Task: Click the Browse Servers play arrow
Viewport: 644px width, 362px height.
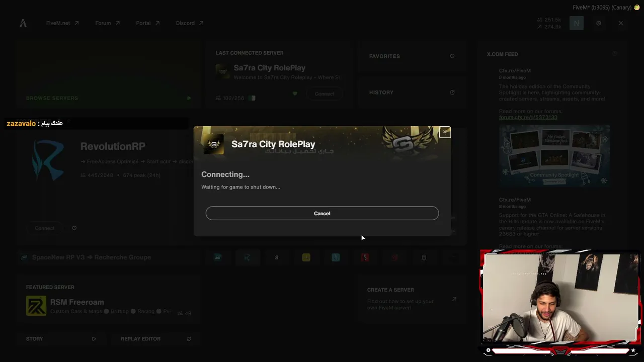Action: (x=189, y=98)
